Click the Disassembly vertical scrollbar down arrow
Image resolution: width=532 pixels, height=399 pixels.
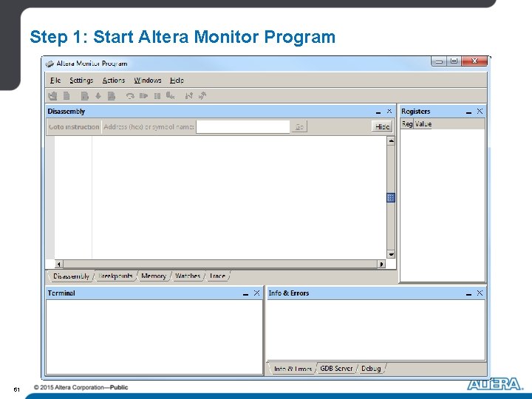tap(391, 254)
